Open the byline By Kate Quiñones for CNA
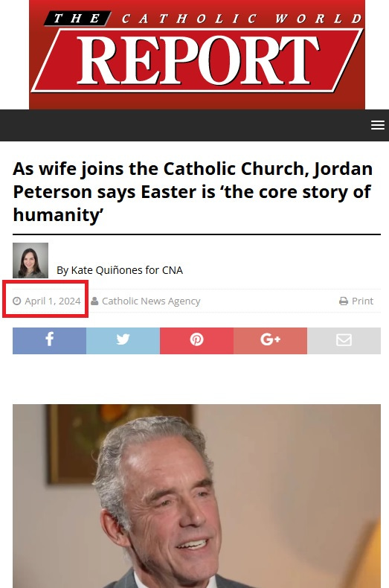 [x=120, y=270]
